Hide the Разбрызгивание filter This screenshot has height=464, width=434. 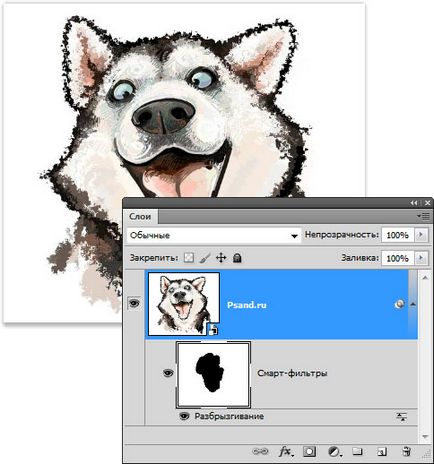[x=184, y=416]
